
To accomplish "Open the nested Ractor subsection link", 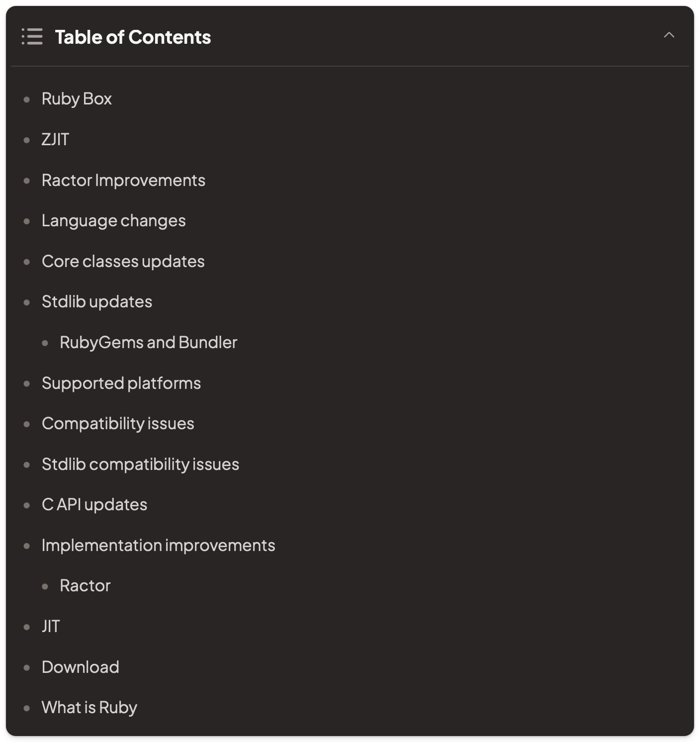I will tap(85, 586).
